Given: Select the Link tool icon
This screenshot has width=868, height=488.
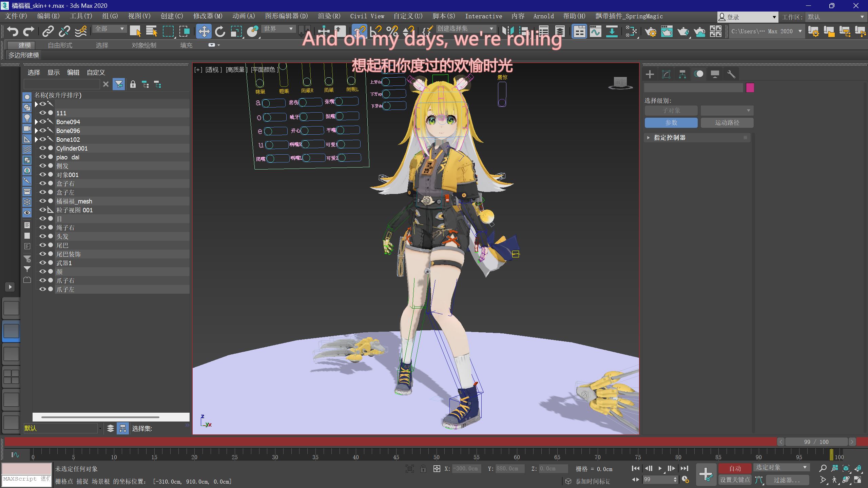Looking at the screenshot, I should point(48,31).
